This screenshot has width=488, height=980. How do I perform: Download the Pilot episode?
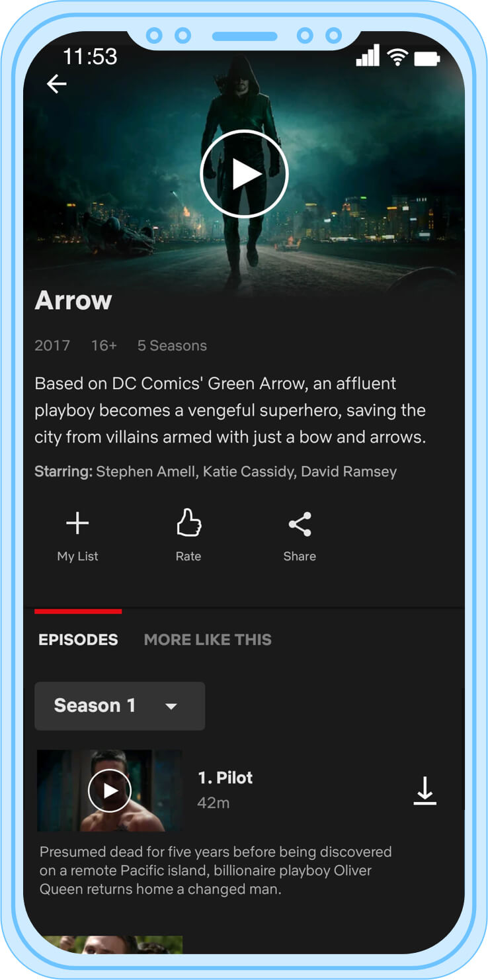pos(425,791)
